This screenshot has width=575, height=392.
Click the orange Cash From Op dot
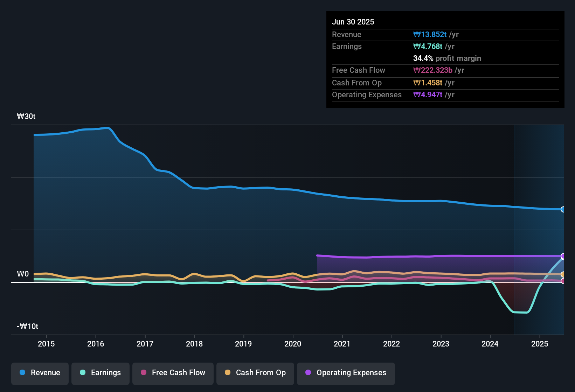tap(228, 373)
